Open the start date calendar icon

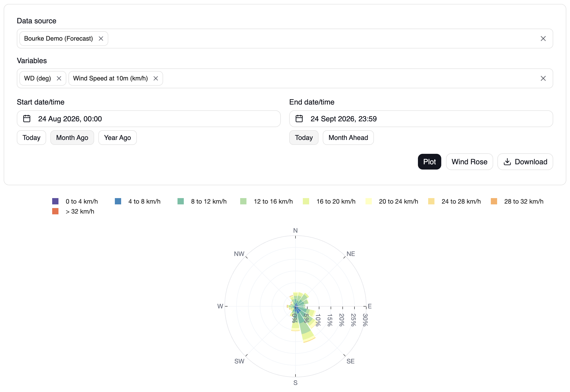pos(27,119)
